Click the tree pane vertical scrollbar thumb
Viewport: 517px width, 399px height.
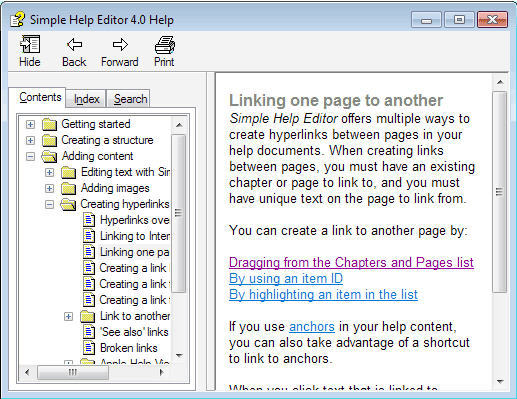[x=179, y=213]
